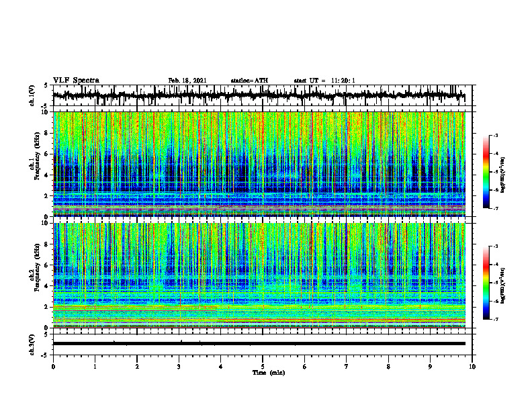
Task: Click time-axis tick label '5'
Action: coord(263,367)
